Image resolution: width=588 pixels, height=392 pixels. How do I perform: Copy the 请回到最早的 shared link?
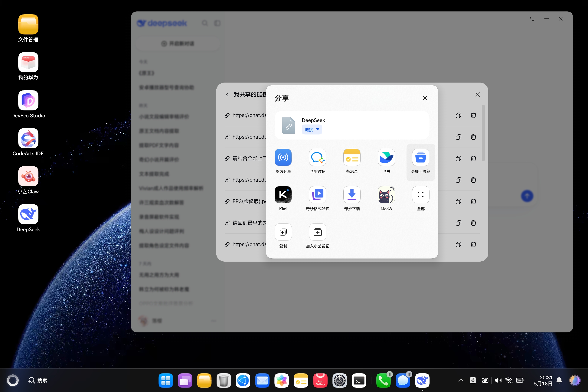[458, 223]
